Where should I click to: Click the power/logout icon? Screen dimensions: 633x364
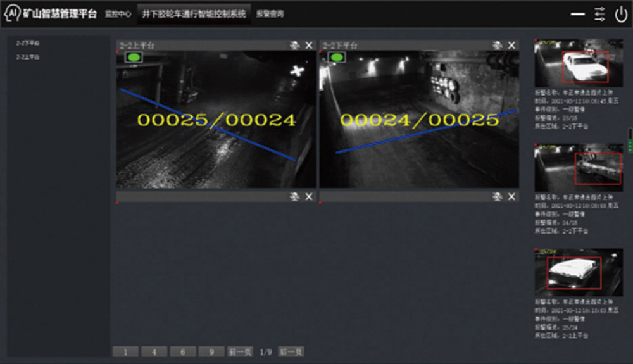coord(621,13)
